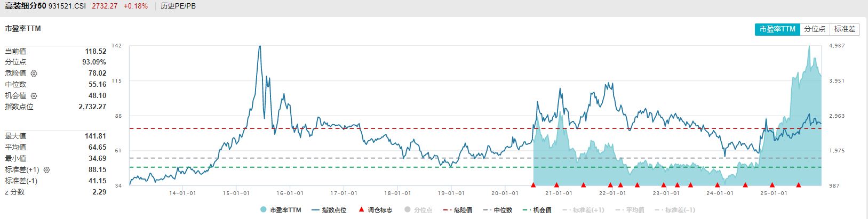Toggle the 调仓标志 legend marker
The width and height of the screenshot is (868, 219).
tap(376, 210)
